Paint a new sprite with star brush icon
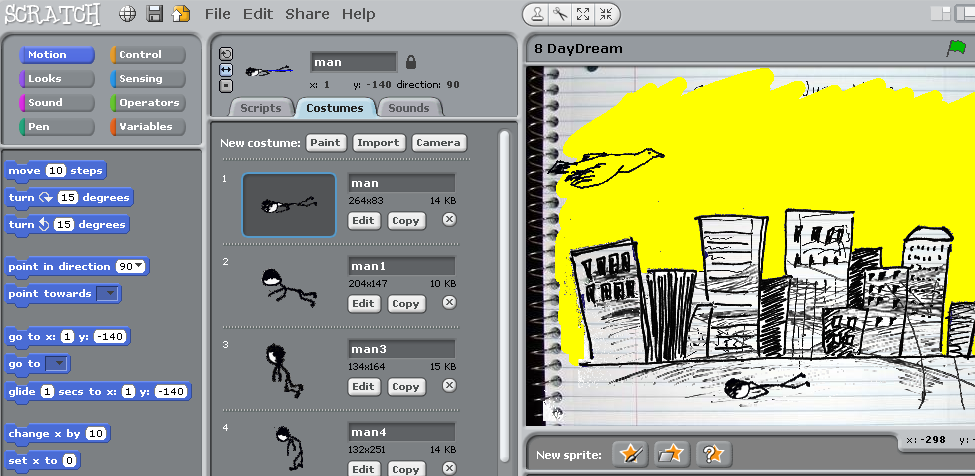 click(x=631, y=454)
